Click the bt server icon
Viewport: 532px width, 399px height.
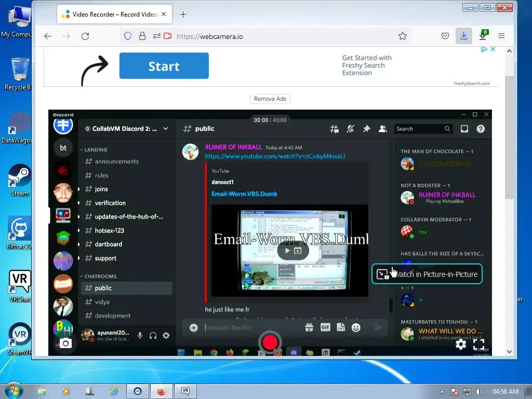(x=63, y=148)
